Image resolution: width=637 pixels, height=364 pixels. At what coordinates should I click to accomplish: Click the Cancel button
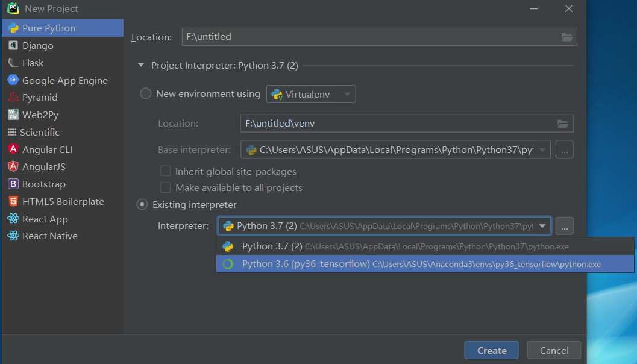click(x=554, y=350)
